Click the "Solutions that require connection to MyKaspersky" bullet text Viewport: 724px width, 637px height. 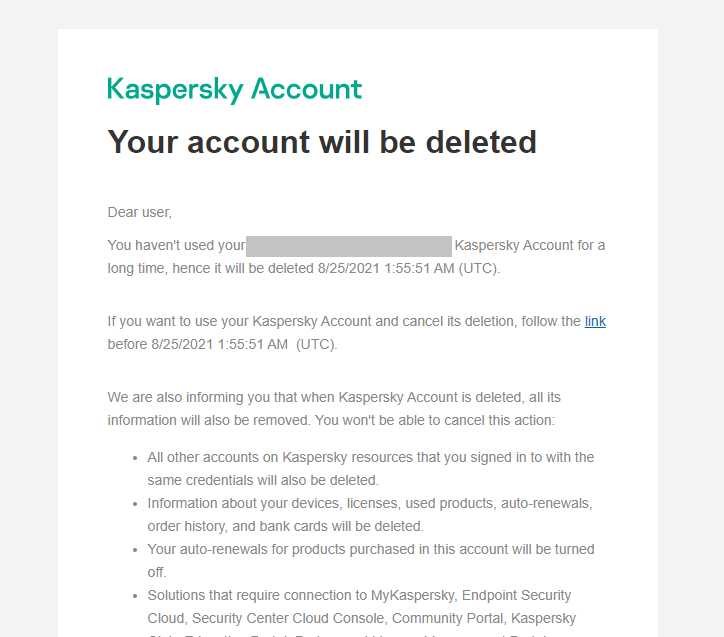click(x=370, y=595)
